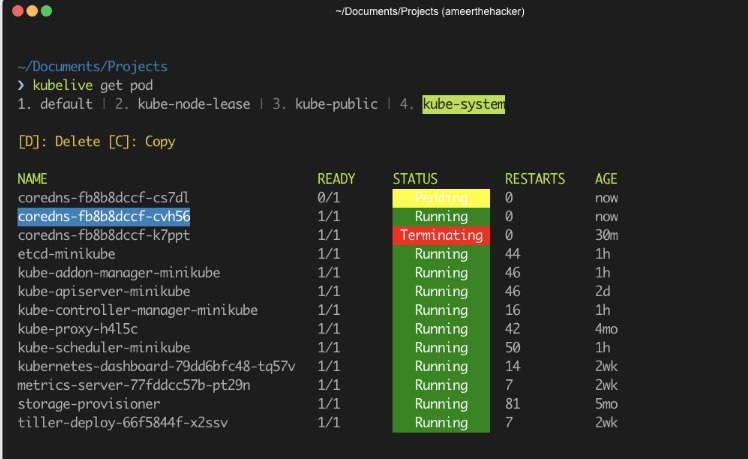Click Running status of coredns-fb8b8dccf-cvh56

[x=441, y=217]
